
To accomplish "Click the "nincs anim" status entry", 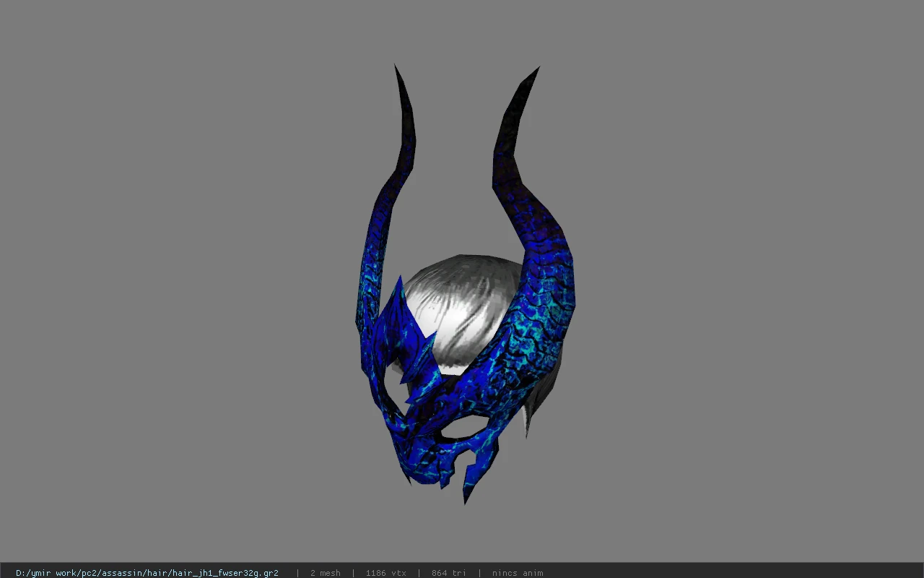I will pyautogui.click(x=518, y=573).
